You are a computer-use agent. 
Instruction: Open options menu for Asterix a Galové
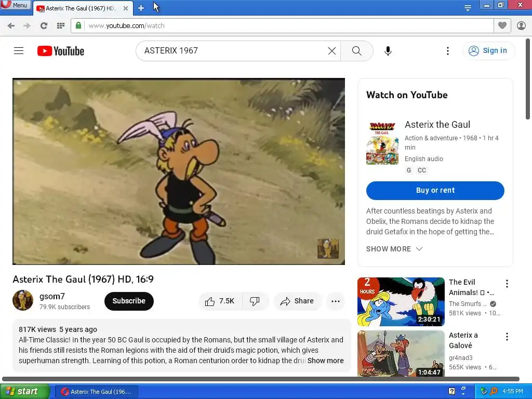[507, 337]
